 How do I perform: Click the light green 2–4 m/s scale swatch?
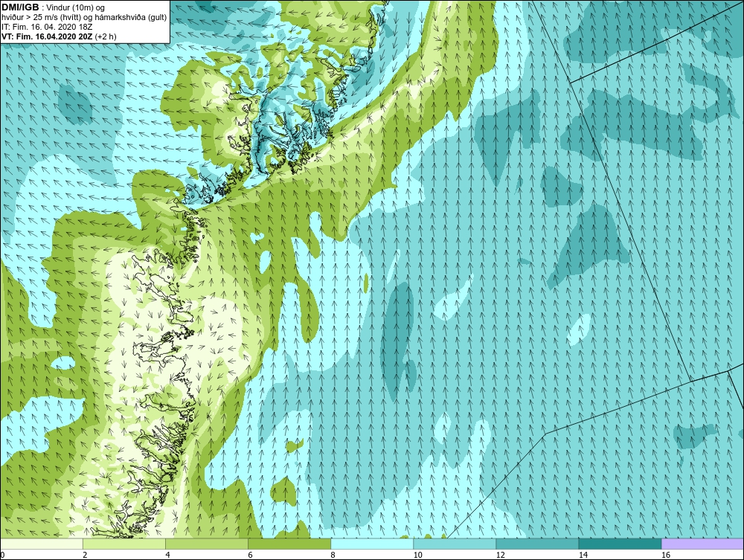pyautogui.click(x=124, y=544)
